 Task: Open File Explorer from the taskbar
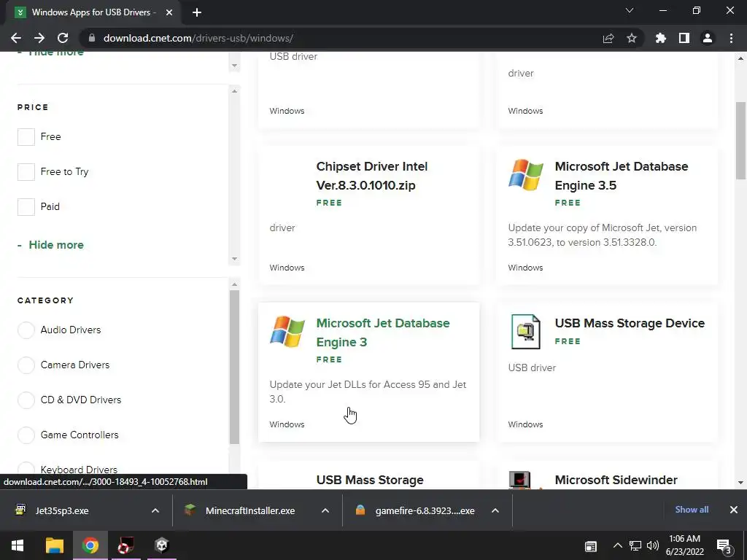(54, 545)
